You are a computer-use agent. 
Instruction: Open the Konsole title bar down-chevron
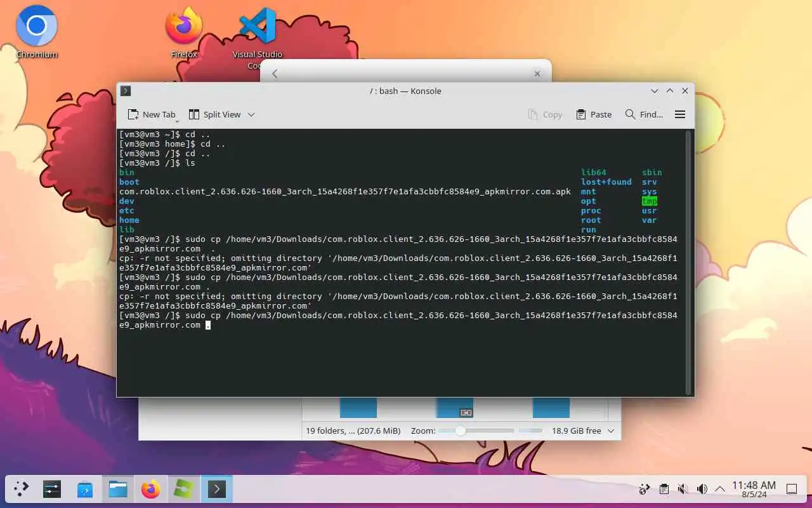(655, 91)
